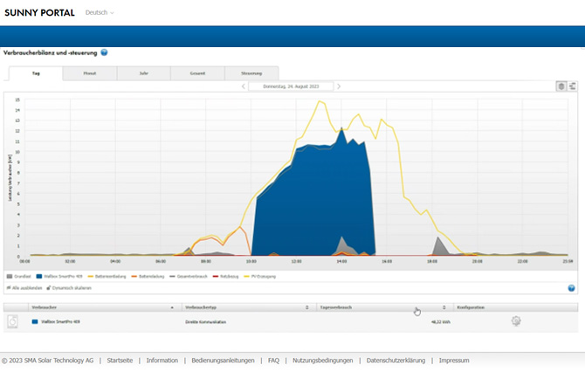Toggle Batterieladung series in legend

point(148,277)
